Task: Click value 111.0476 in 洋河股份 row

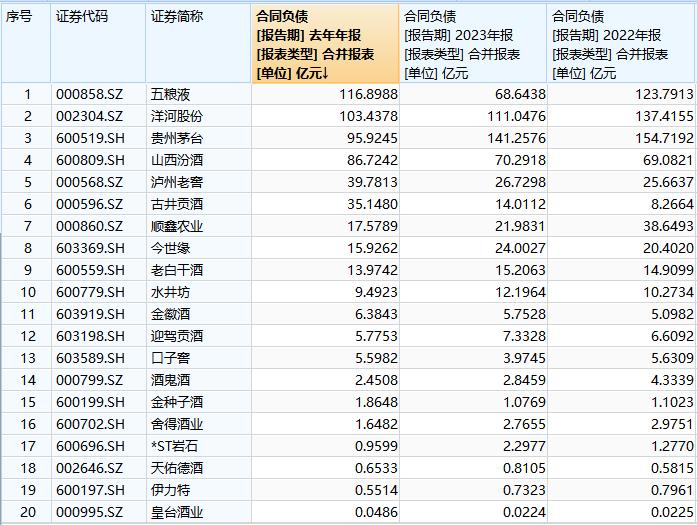Action: point(517,116)
